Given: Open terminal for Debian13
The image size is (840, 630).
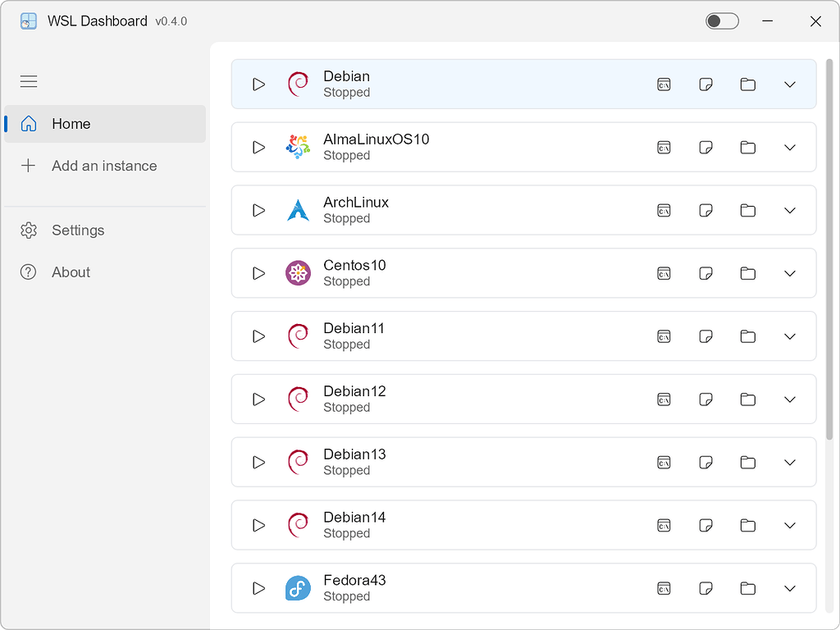Looking at the screenshot, I should click(664, 463).
